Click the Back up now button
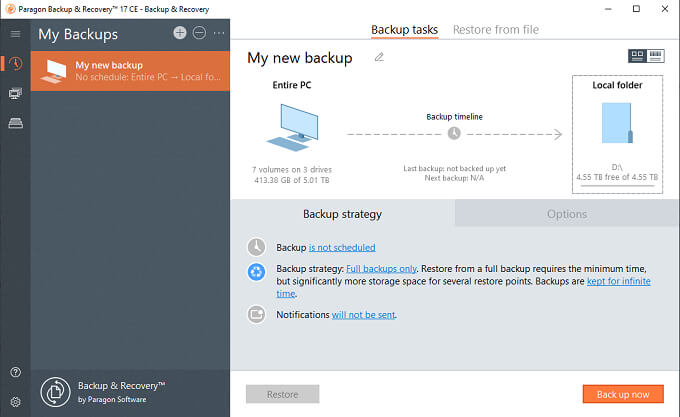 click(623, 394)
